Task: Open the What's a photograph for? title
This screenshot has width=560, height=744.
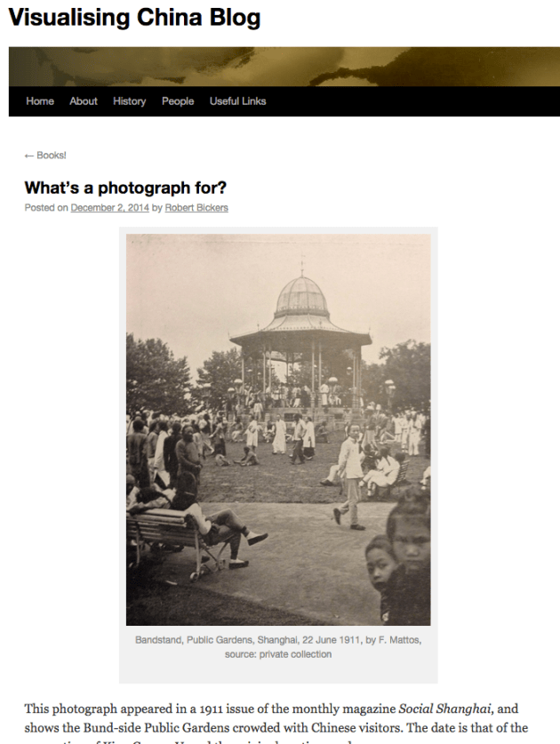Action: [x=125, y=188]
